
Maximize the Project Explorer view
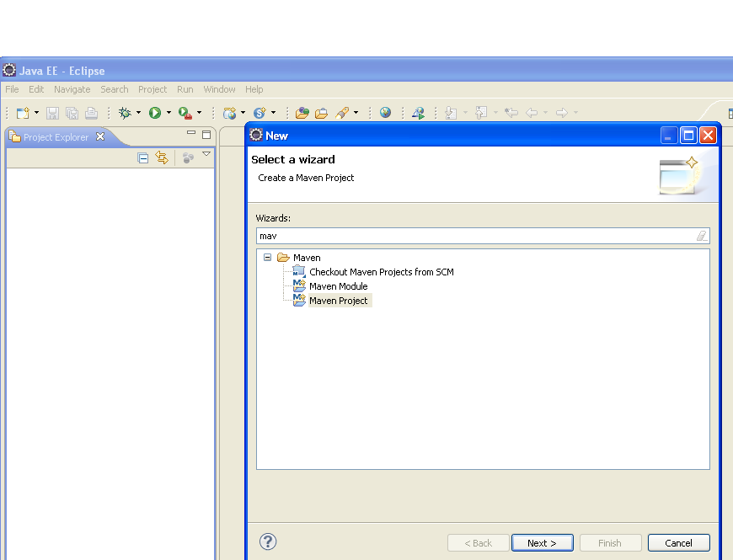coord(206,135)
